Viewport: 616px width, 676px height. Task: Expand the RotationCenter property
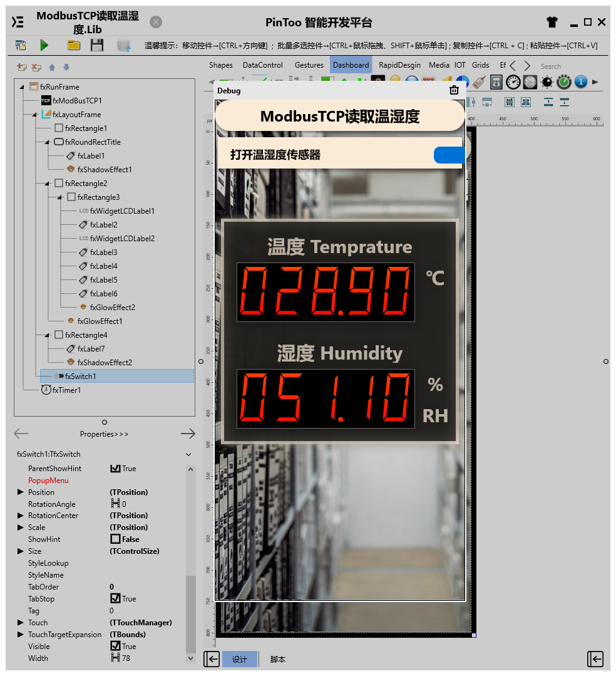pyautogui.click(x=20, y=515)
